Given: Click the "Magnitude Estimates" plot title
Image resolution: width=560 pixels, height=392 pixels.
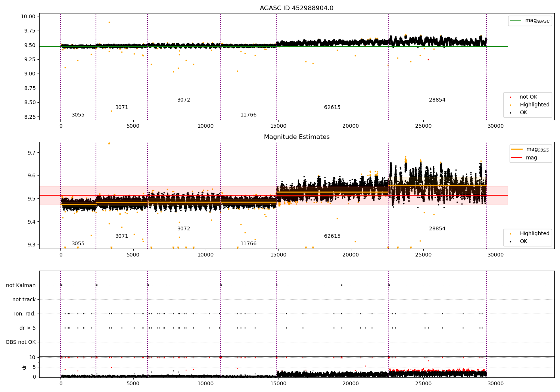Looking at the screenshot, I should tap(296, 137).
